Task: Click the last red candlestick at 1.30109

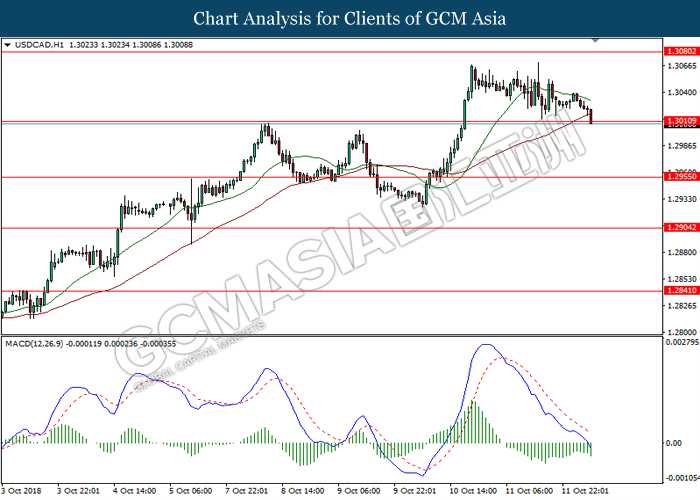Action: (x=591, y=116)
